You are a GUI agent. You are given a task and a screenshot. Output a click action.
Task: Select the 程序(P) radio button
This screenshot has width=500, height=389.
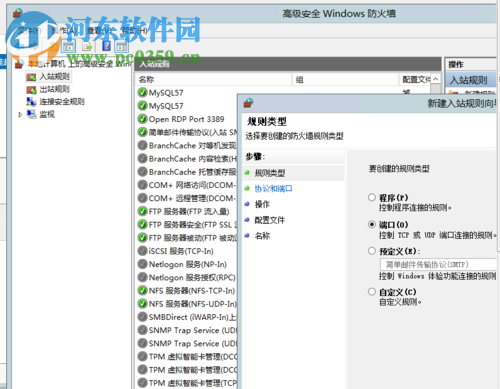[x=372, y=197]
